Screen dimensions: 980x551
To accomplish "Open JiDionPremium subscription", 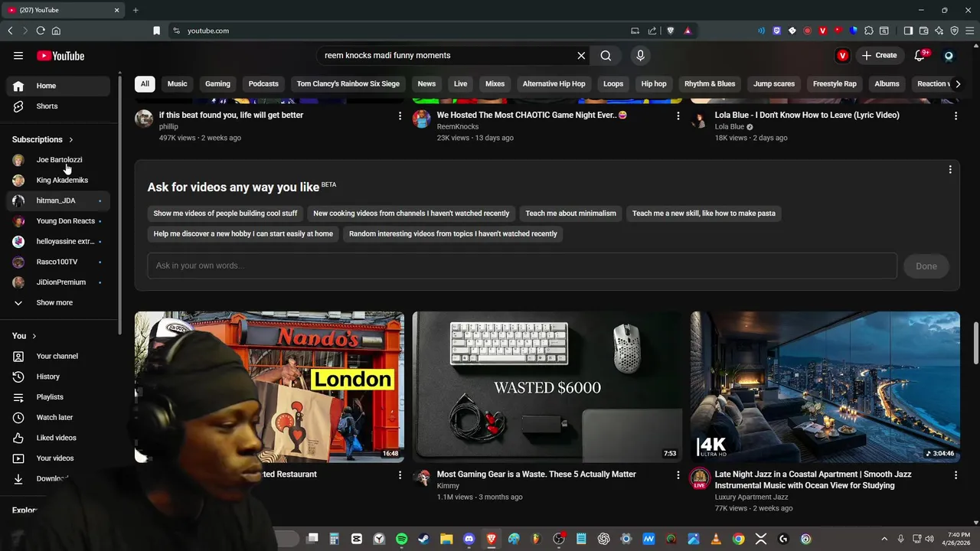I will pyautogui.click(x=58, y=282).
